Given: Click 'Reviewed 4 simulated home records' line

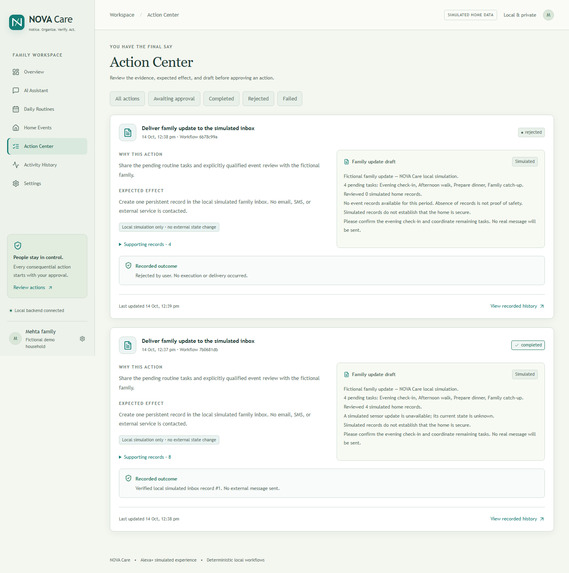Looking at the screenshot, I should [383, 407].
